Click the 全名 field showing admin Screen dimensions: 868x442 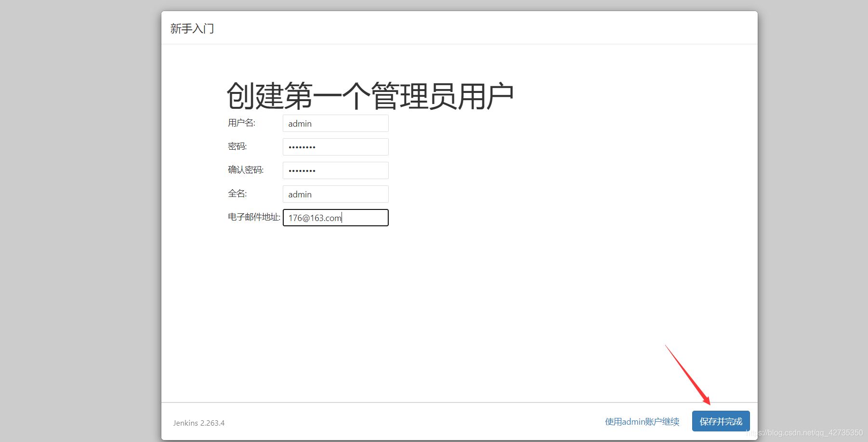point(335,194)
